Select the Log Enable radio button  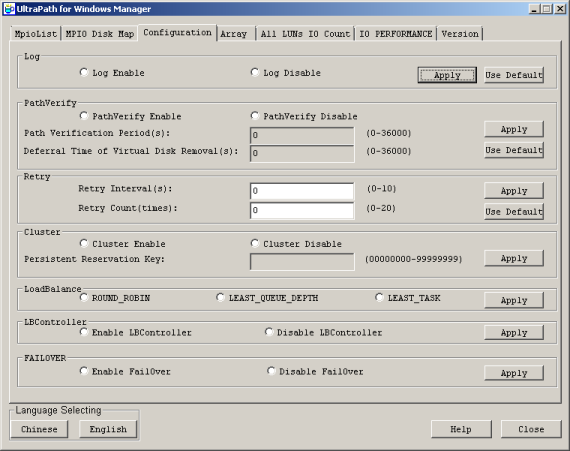click(84, 72)
